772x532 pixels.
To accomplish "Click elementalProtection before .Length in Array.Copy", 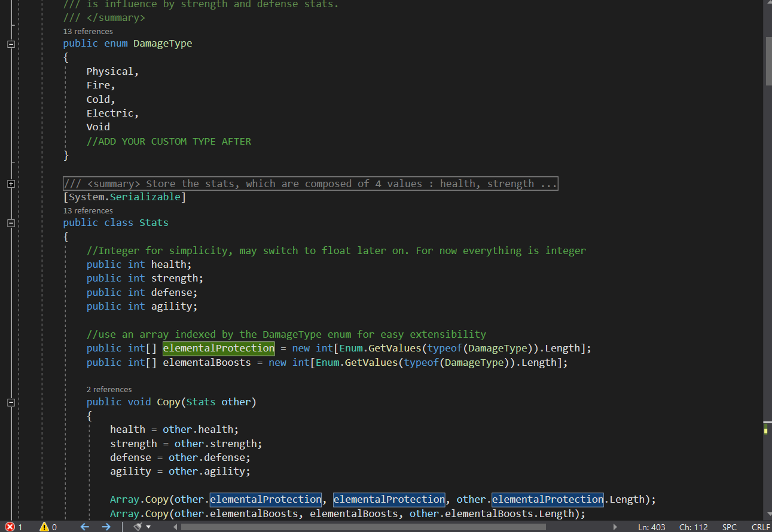I will tap(548, 499).
